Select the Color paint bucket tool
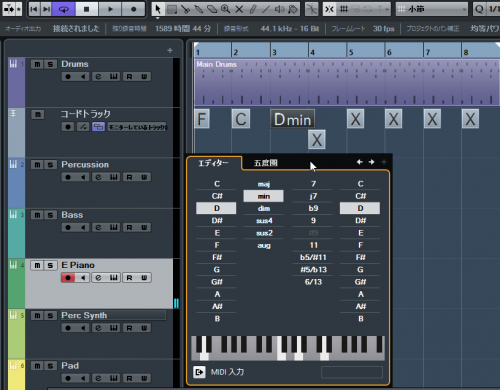This screenshot has width=500, height=390. pyautogui.click(x=293, y=9)
